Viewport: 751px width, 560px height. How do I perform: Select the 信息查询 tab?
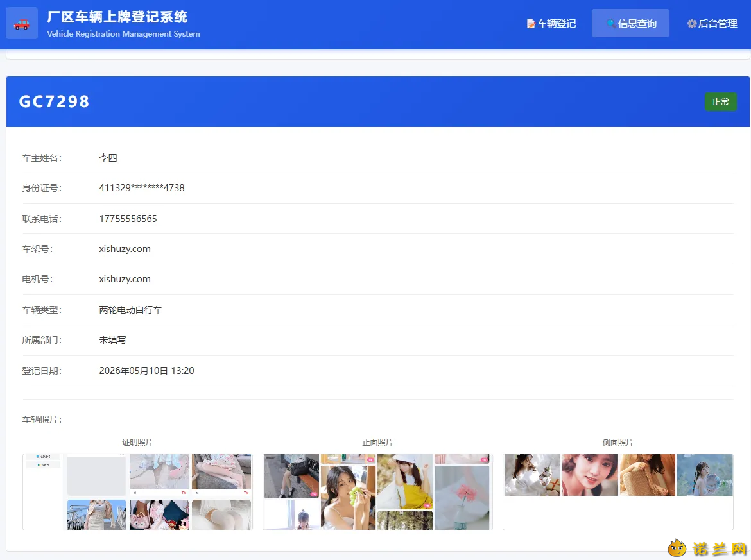630,24
